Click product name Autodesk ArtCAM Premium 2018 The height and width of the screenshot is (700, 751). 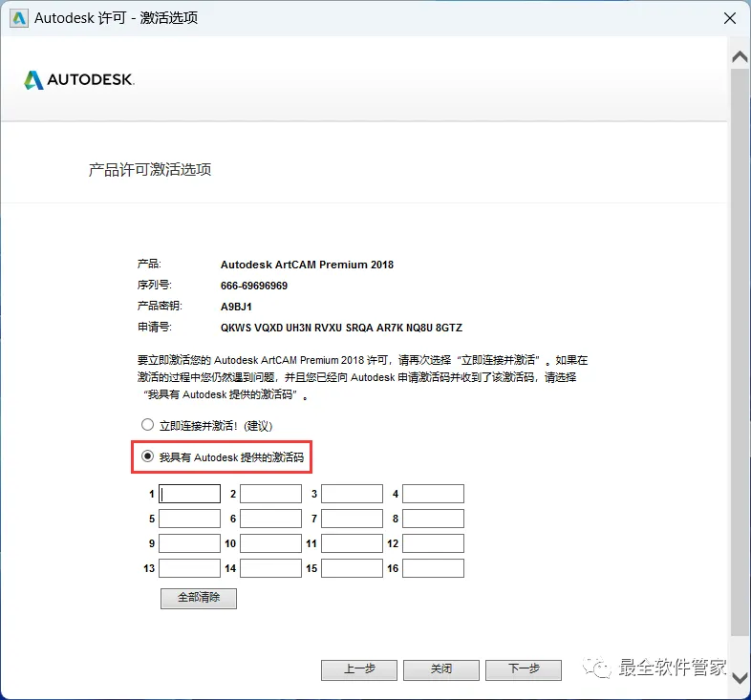307,265
